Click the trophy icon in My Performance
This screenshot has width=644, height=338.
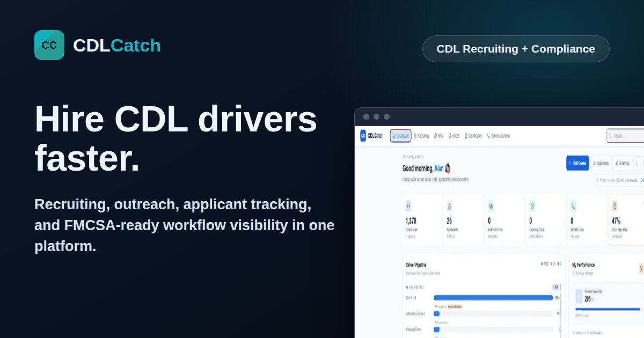click(x=641, y=268)
